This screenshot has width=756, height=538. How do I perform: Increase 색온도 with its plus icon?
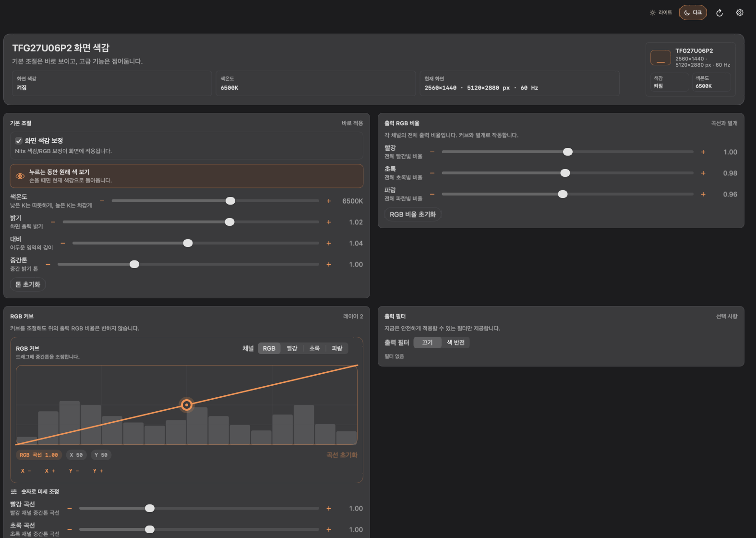[329, 201]
